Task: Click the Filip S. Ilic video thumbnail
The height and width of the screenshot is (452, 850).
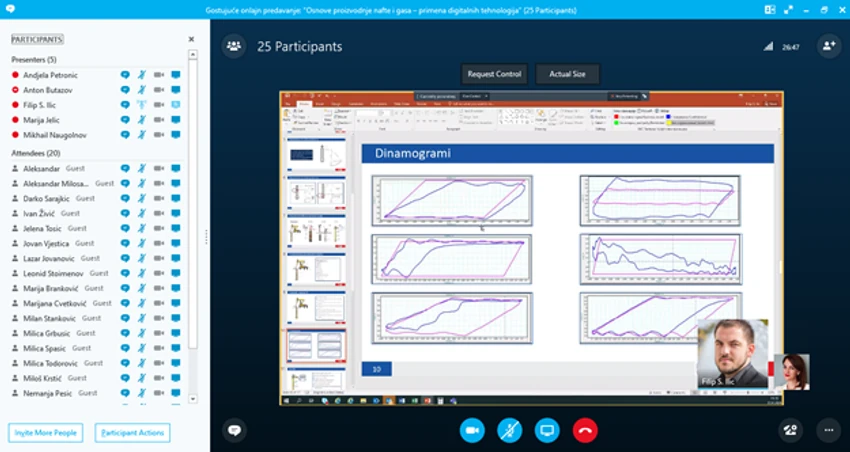Action: click(x=732, y=353)
